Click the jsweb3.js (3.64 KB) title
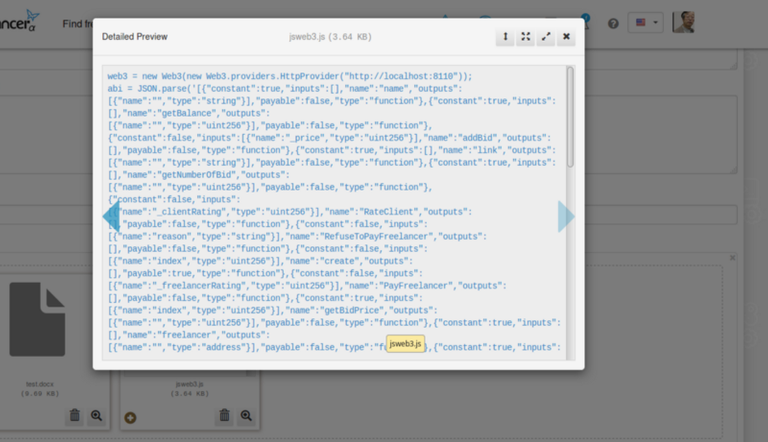Screen dimensions: 768x442 330,37
